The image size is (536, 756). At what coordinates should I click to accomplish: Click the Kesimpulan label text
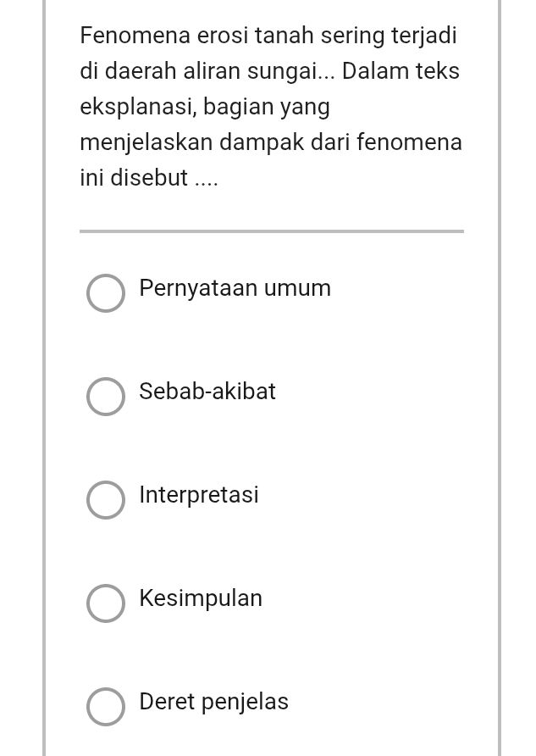coord(200,598)
